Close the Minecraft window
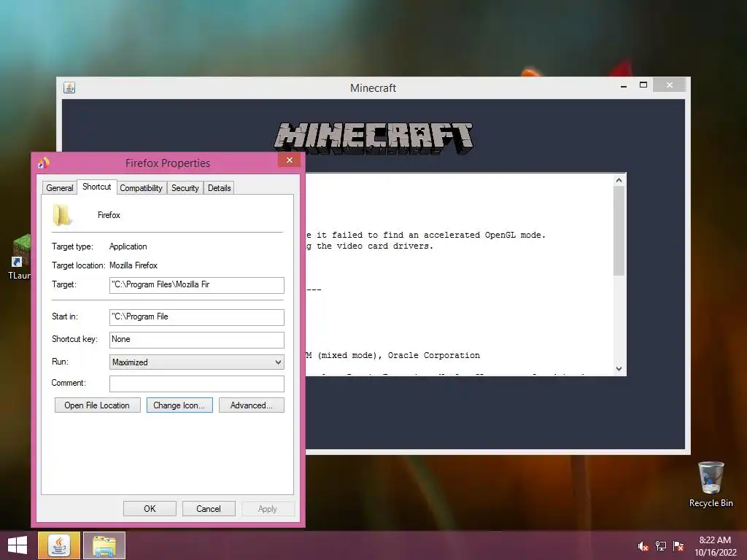This screenshot has width=747, height=560. click(x=670, y=85)
